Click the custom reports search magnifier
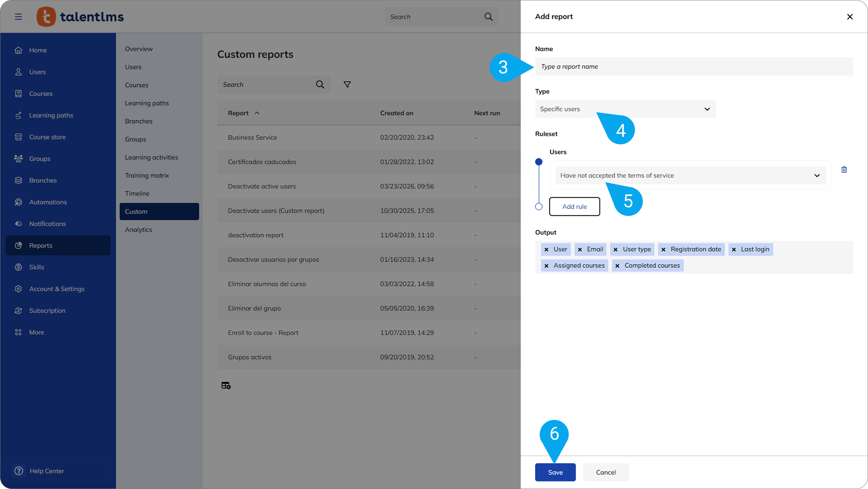This screenshot has width=868, height=489. click(320, 85)
